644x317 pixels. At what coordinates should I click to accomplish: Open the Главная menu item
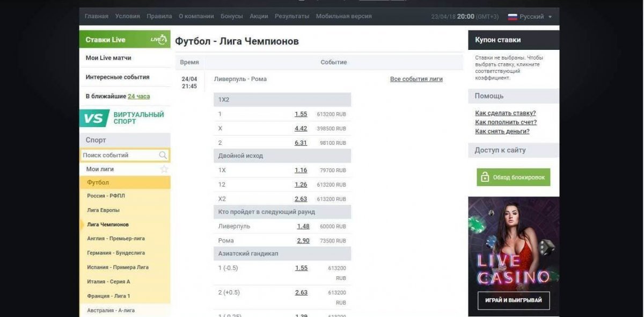coord(97,16)
